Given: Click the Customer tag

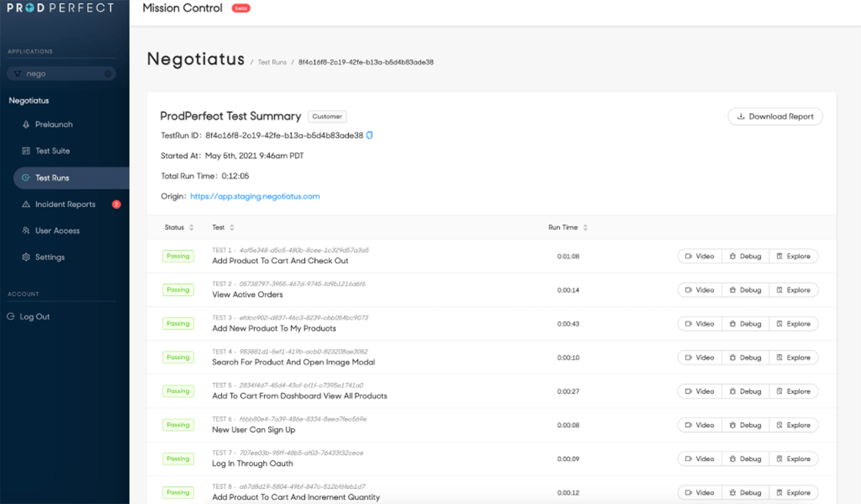Looking at the screenshot, I should tap(327, 116).
